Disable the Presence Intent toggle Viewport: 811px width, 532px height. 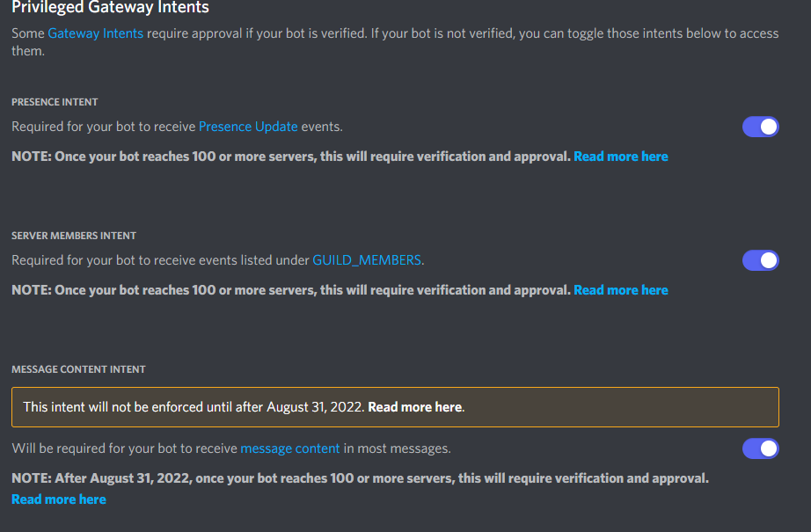(760, 127)
